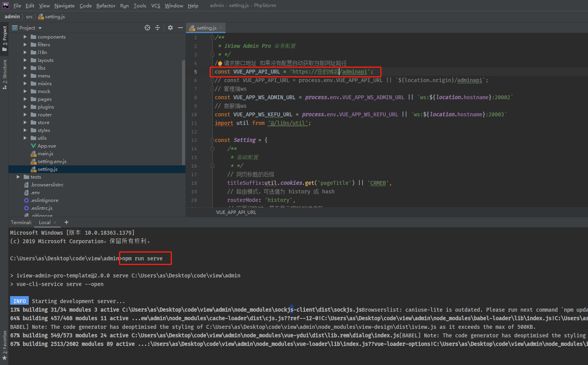
Task: Click the VUE_APP_API_URL editor breadcrumb
Action: [x=236, y=212]
